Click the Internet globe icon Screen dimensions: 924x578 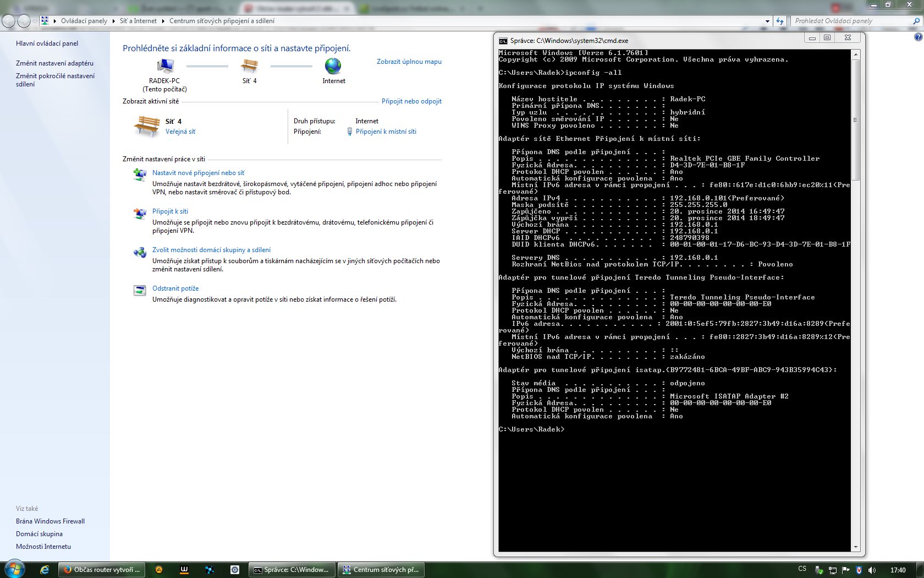[x=333, y=66]
